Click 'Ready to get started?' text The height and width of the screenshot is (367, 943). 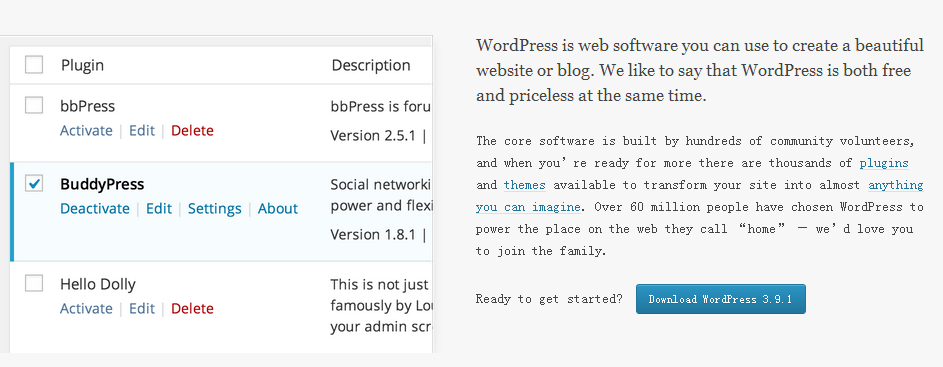click(x=549, y=299)
